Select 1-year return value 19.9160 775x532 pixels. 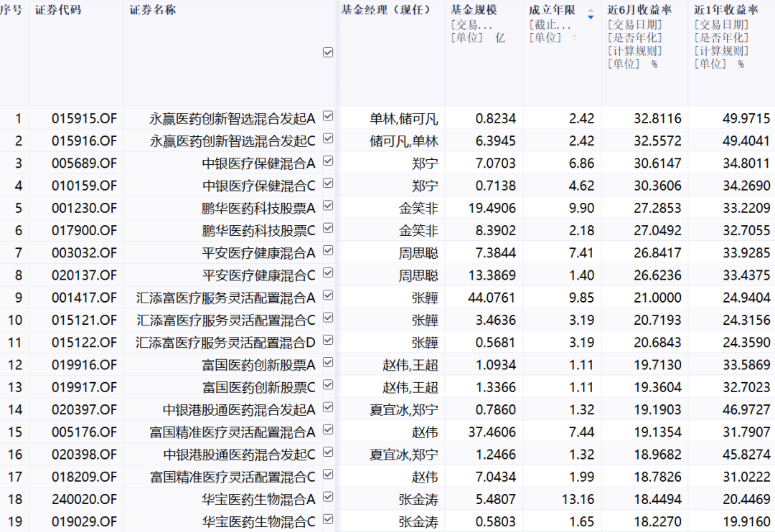click(746, 522)
